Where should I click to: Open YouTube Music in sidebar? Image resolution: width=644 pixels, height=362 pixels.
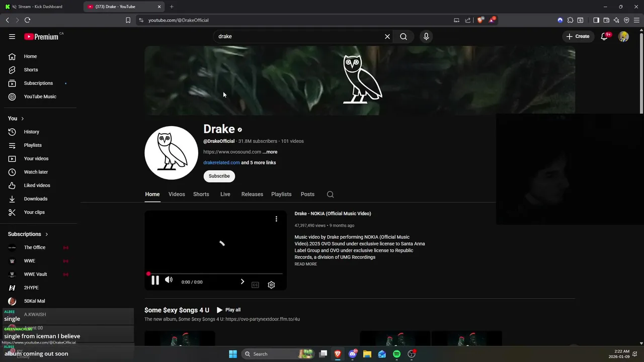tap(40, 97)
